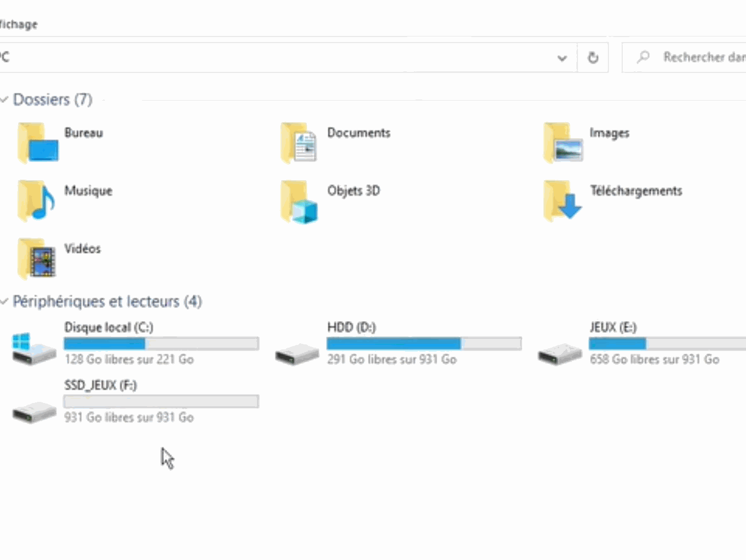This screenshot has height=560, width=746.
Task: Collapse the Dossiers (7) section
Action: click(x=4, y=100)
